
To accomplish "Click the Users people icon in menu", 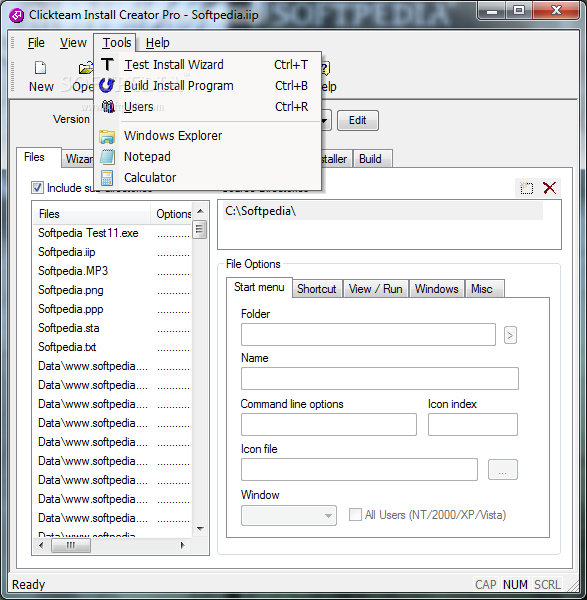I will (108, 106).
